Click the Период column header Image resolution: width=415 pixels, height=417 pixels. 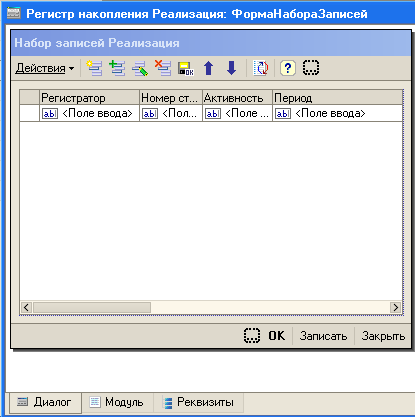click(x=337, y=98)
